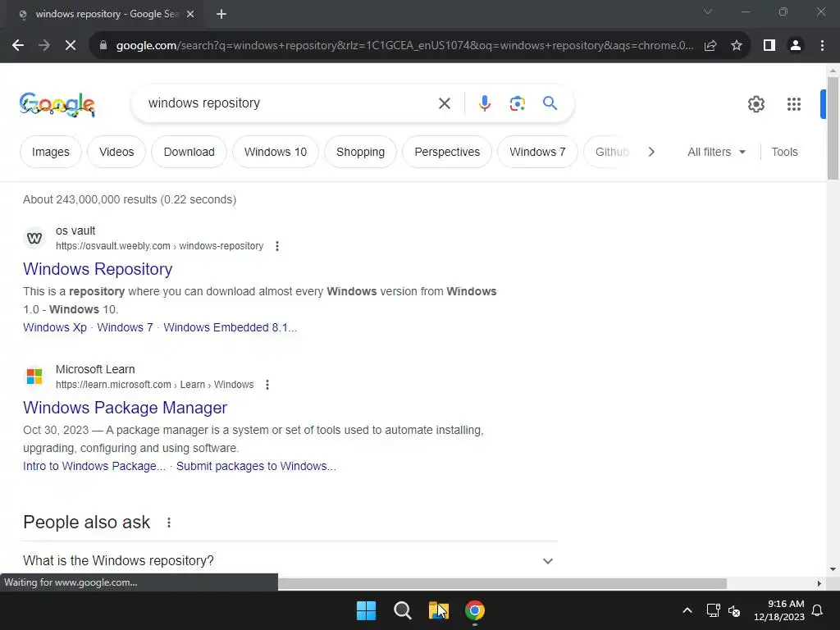This screenshot has height=630, width=840.
Task: Select the Download filter chip
Action: click(x=189, y=152)
